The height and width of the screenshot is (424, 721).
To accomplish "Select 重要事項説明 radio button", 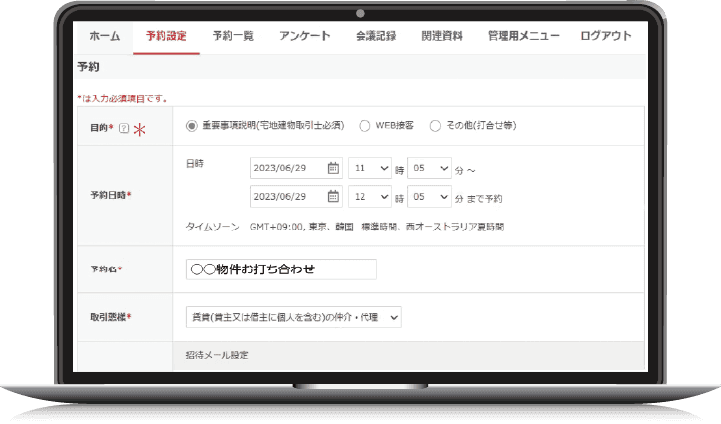I will click(x=191, y=126).
